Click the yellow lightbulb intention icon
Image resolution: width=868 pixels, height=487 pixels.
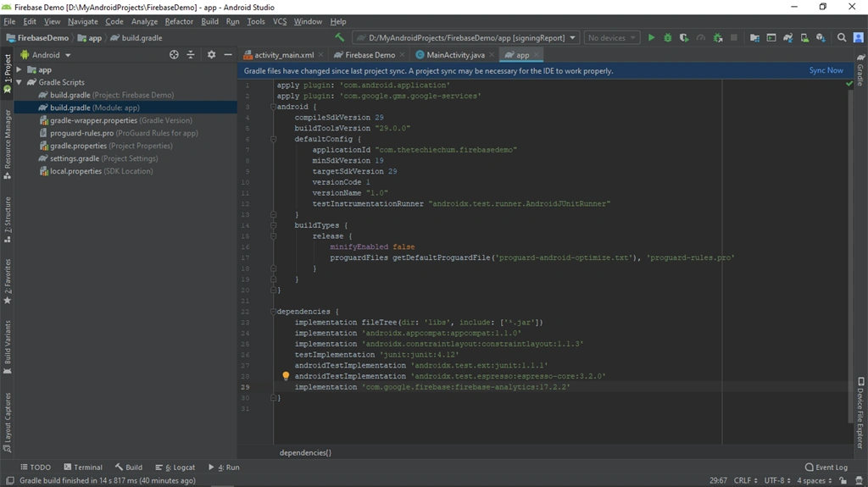pos(286,376)
